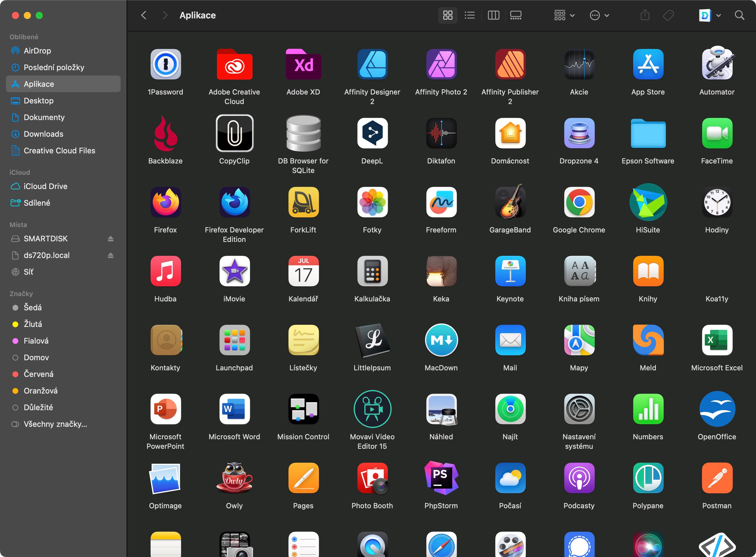Image resolution: width=756 pixels, height=557 pixels.
Task: Select the Affinity Photo 2 icon
Action: [441, 64]
